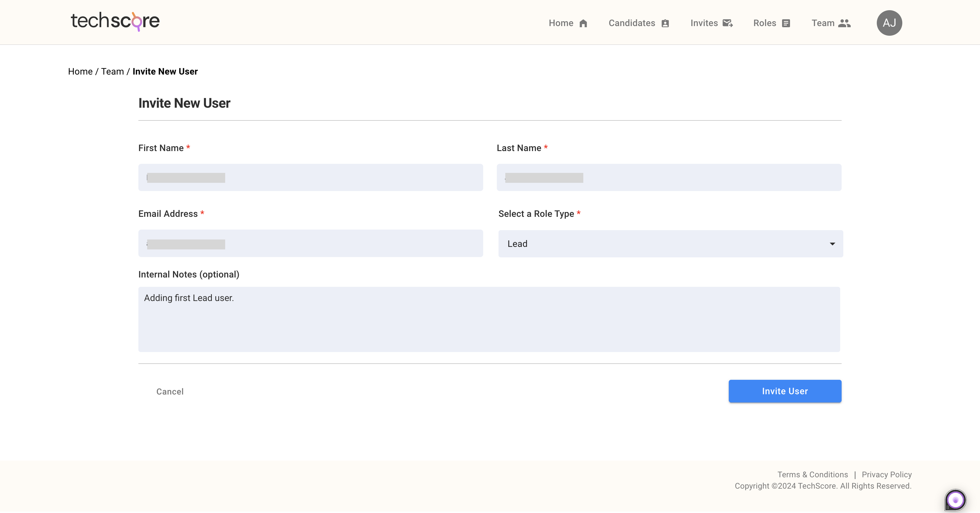Click into the Internal Notes text area
This screenshot has height=513, width=980.
[489, 319]
